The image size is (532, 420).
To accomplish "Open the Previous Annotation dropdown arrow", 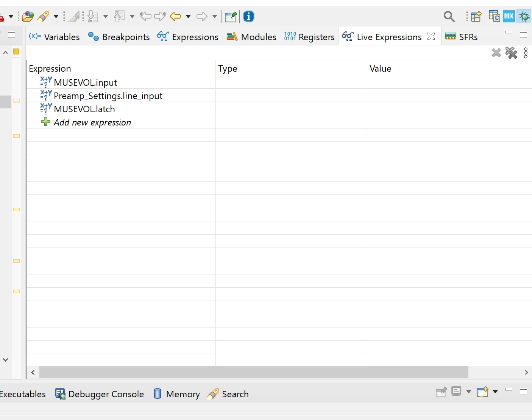I will (x=132, y=16).
